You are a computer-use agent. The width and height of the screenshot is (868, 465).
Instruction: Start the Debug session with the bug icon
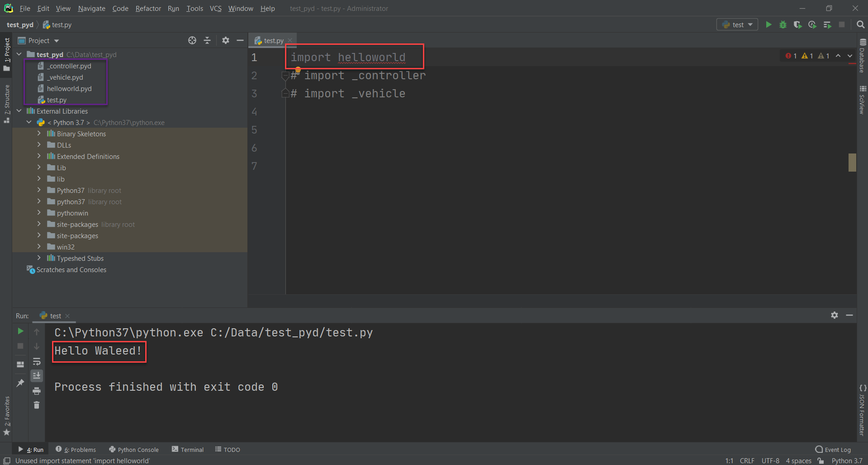[x=783, y=25]
